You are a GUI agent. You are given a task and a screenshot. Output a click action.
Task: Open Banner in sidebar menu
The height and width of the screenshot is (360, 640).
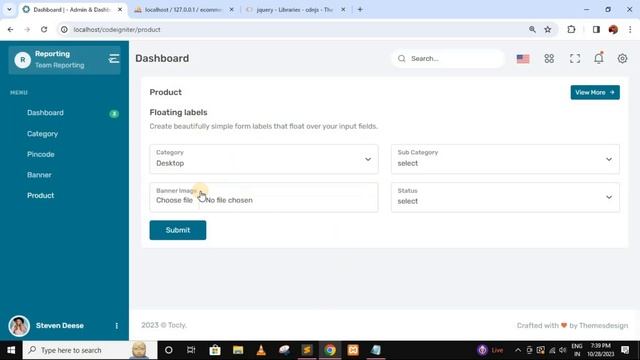point(39,175)
